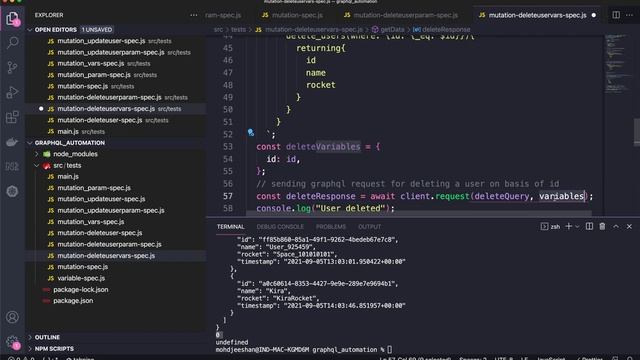Open the Search view icon
This screenshot has width=640, height=360.
(x=12, y=42)
